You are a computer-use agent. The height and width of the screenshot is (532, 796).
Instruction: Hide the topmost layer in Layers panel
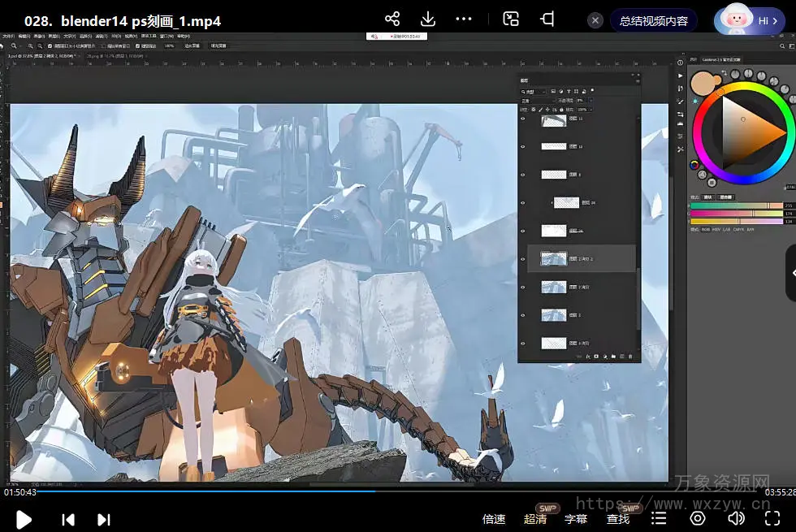[523, 119]
